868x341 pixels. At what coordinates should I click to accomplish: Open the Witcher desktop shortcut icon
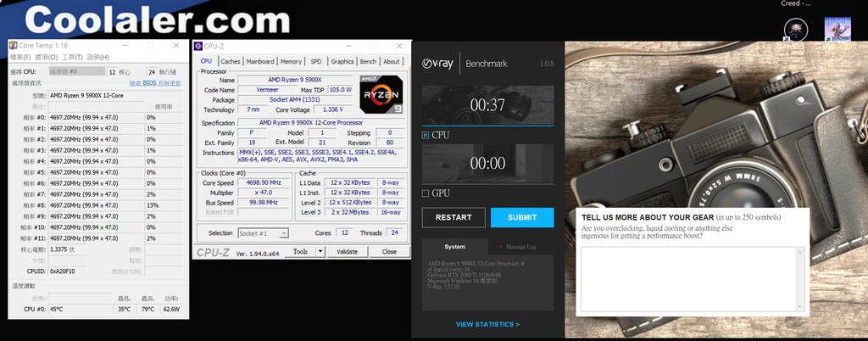coord(796,30)
